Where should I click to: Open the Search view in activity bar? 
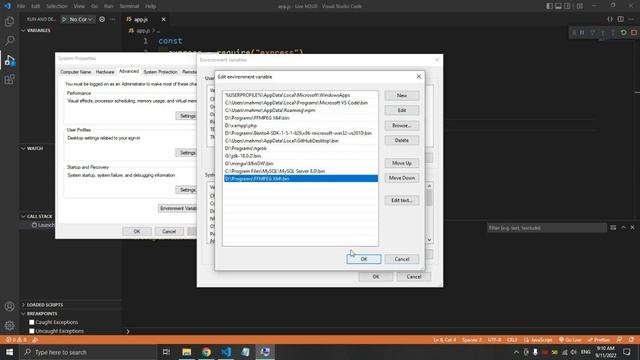(x=9, y=40)
